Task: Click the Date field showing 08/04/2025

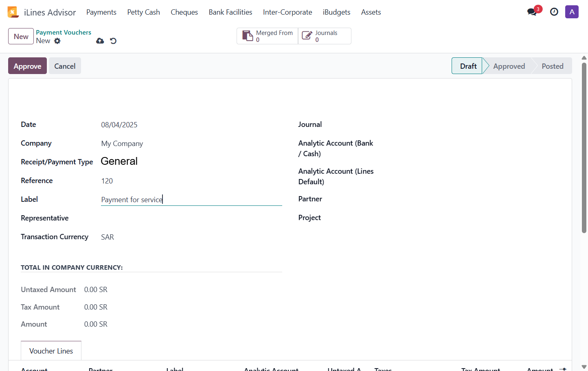Action: [191, 125]
